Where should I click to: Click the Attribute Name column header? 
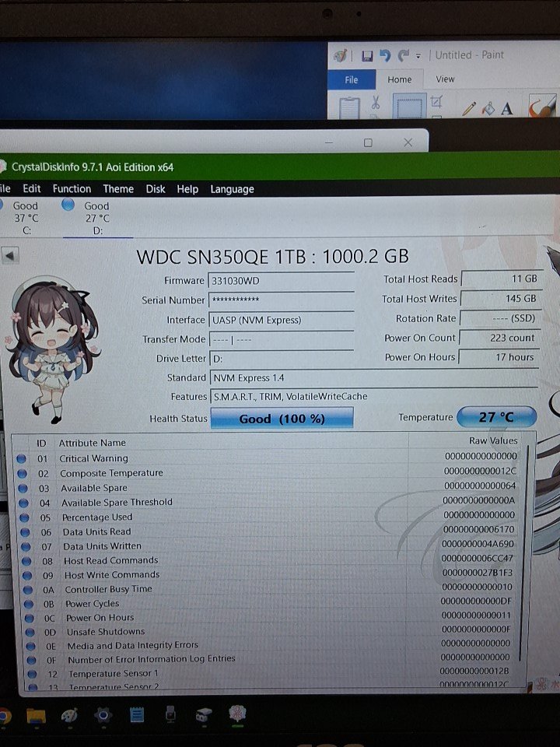coord(93,443)
